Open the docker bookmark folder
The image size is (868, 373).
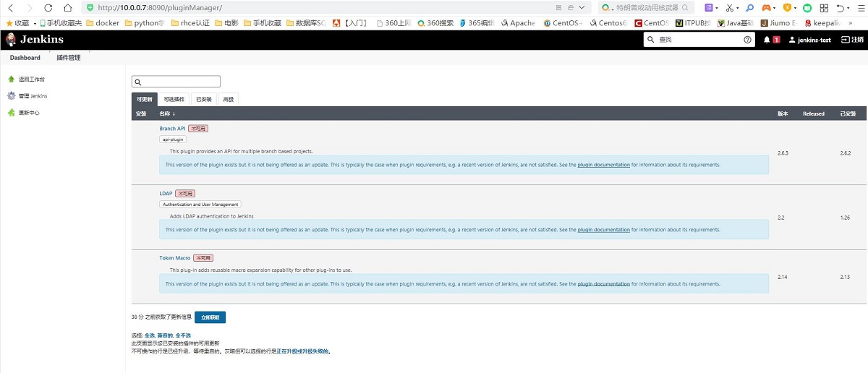coord(103,23)
